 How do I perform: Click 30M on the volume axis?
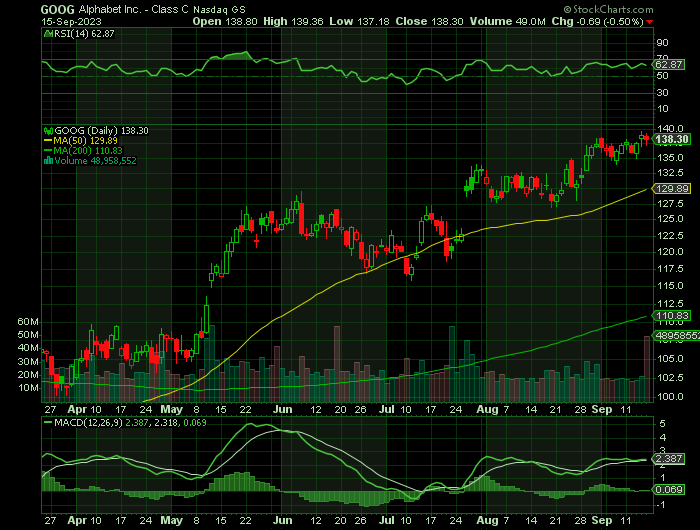(x=28, y=362)
